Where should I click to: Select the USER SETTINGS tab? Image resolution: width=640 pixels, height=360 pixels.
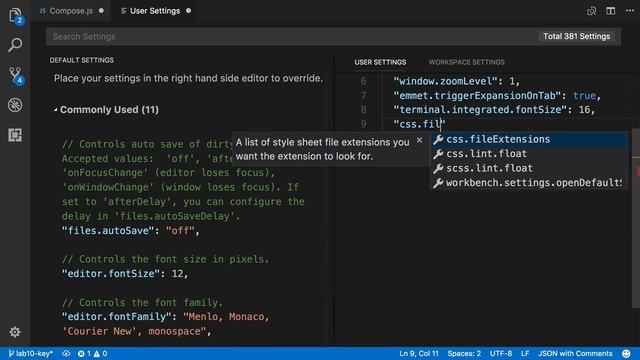coord(380,62)
